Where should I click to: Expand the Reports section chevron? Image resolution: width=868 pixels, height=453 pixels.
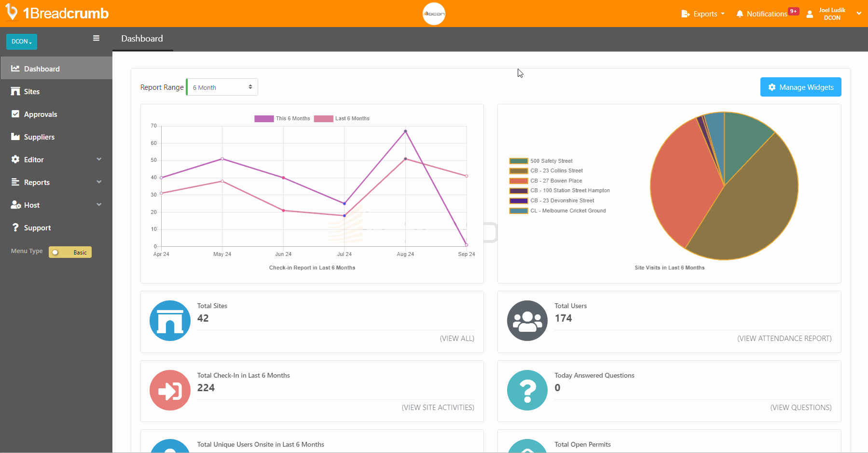point(99,182)
